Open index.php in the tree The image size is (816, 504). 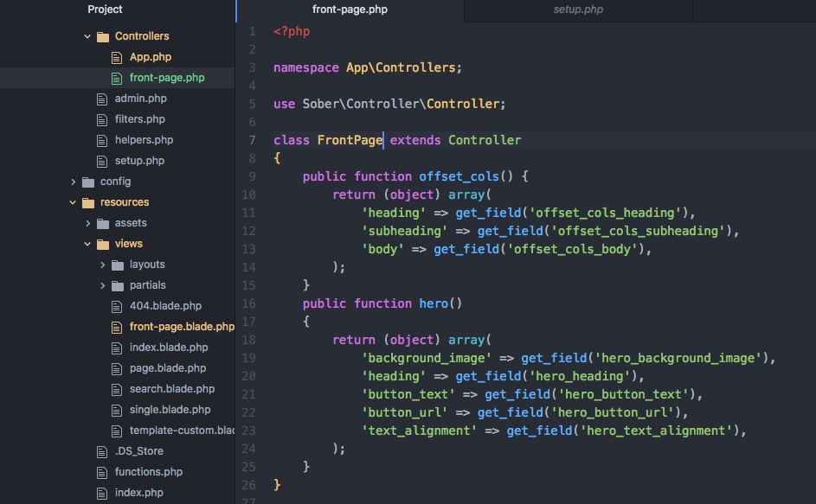(139, 493)
